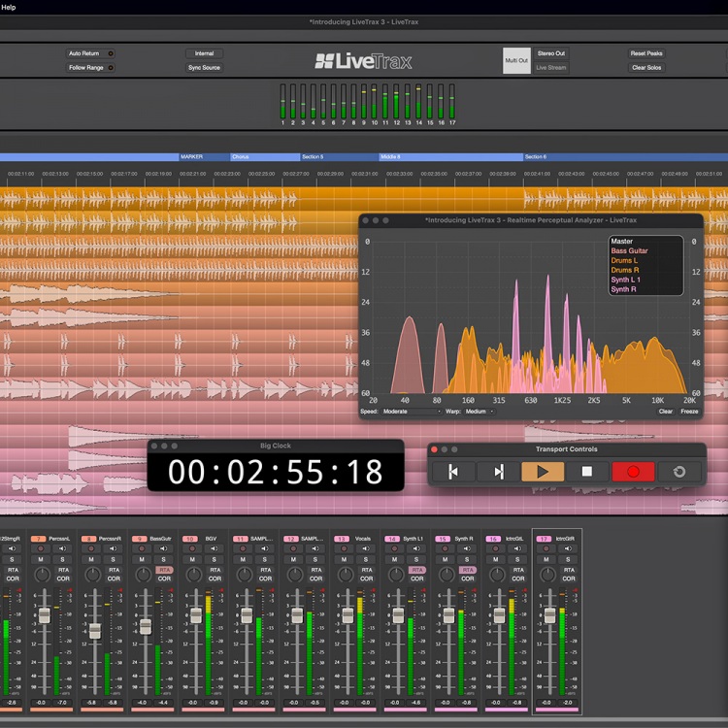Jump to the Chorus marker in the timeline
Image resolution: width=728 pixels, height=728 pixels.
point(265,157)
